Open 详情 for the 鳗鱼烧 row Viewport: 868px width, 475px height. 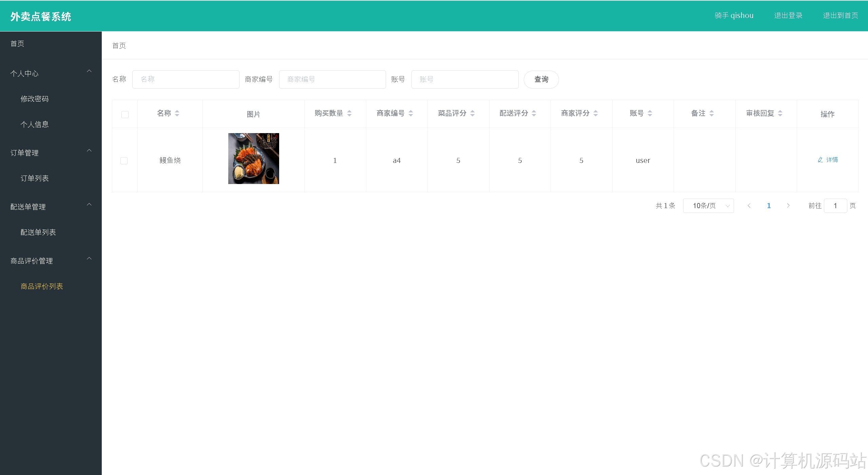pyautogui.click(x=828, y=160)
